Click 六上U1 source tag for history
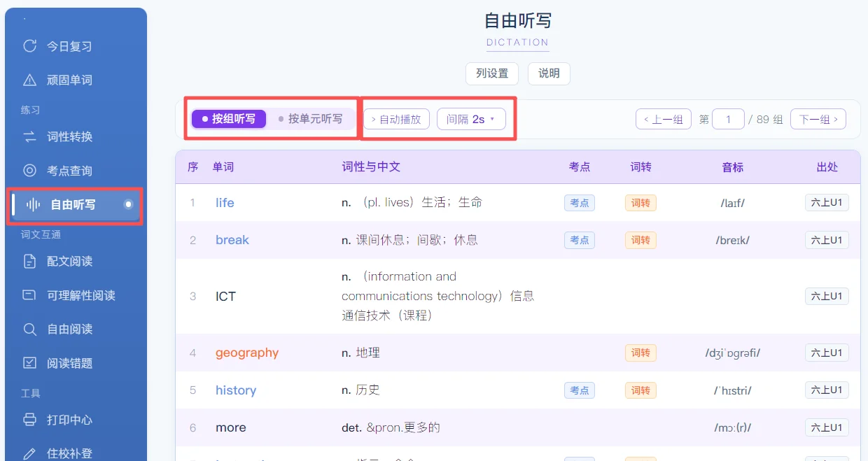 827,390
